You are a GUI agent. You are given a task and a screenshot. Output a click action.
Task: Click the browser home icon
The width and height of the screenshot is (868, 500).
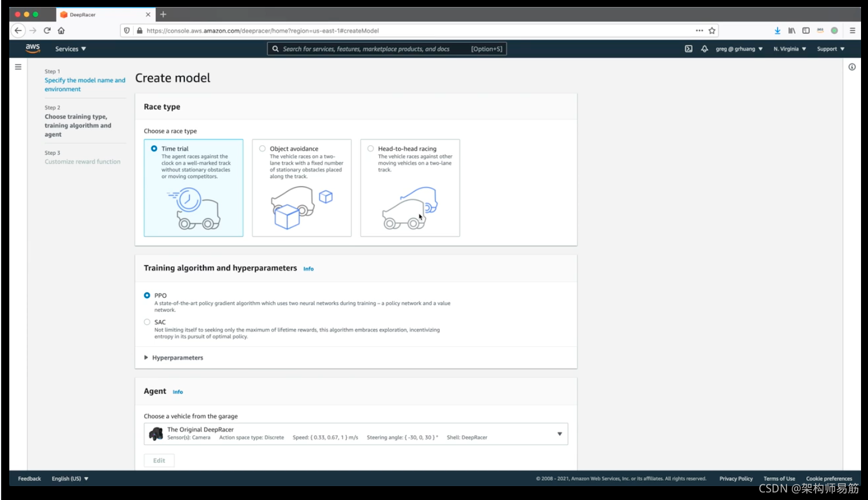pos(61,31)
